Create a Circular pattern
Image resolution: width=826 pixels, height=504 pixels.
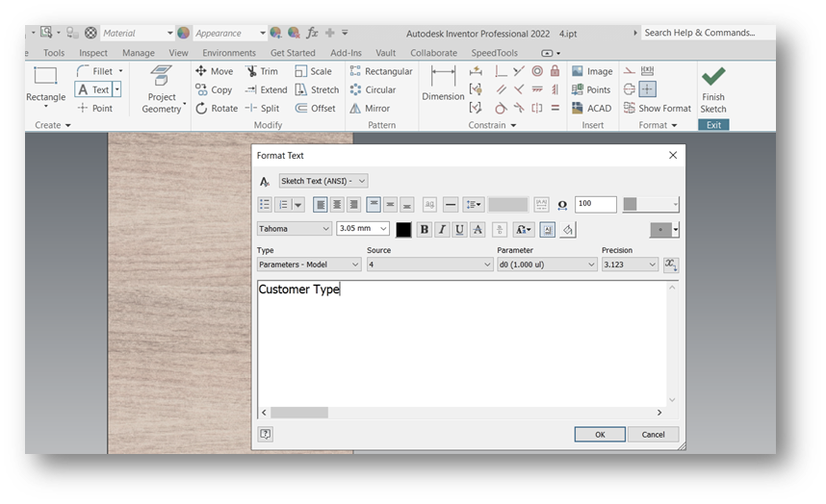pos(373,89)
